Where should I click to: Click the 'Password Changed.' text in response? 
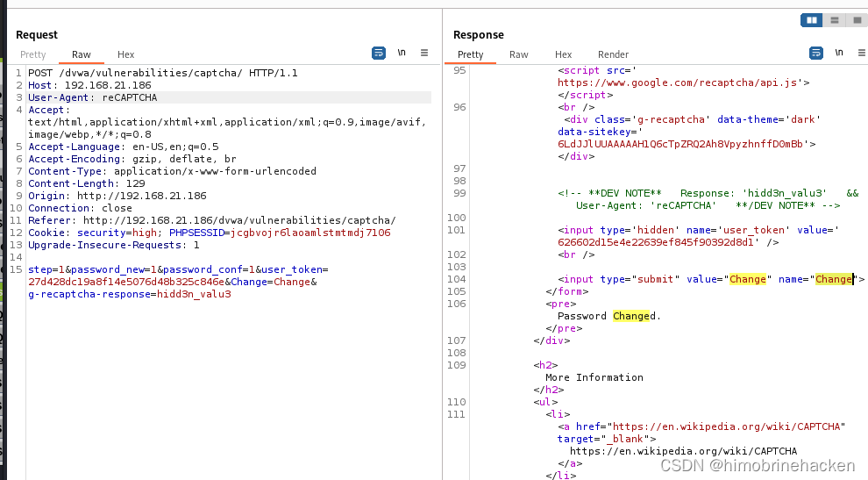(609, 316)
